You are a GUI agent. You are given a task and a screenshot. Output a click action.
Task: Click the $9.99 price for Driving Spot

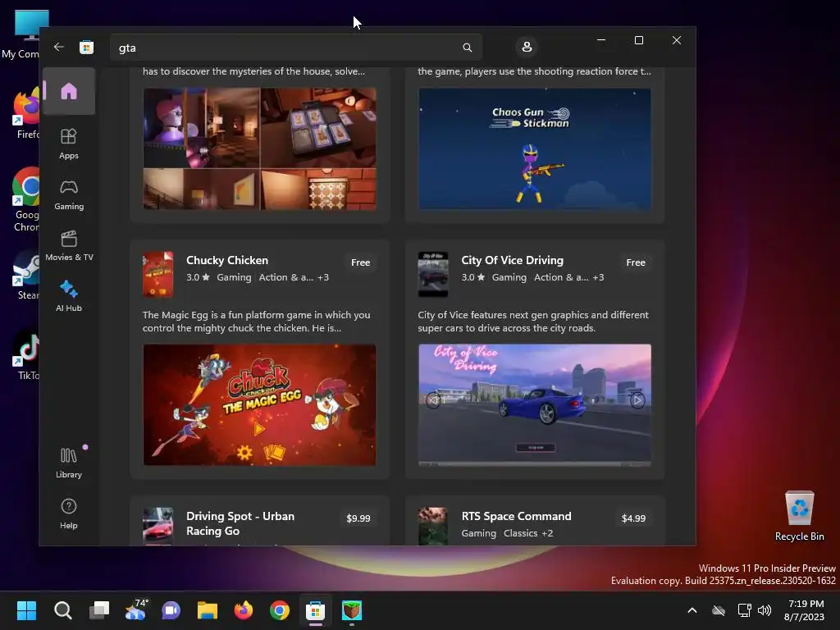click(x=358, y=518)
